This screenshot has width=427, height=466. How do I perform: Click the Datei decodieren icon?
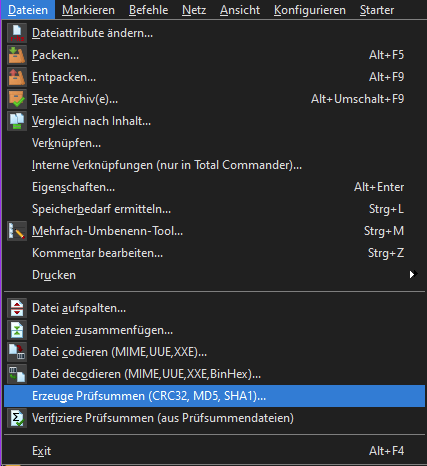(x=17, y=374)
